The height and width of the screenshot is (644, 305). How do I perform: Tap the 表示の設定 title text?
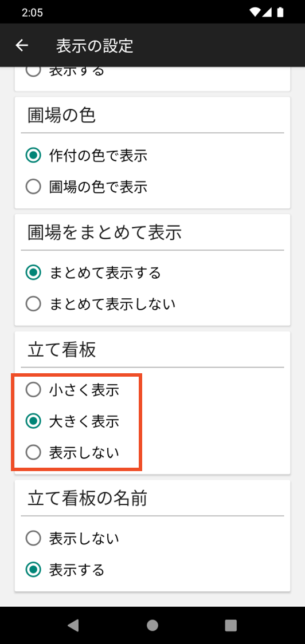pos(95,46)
